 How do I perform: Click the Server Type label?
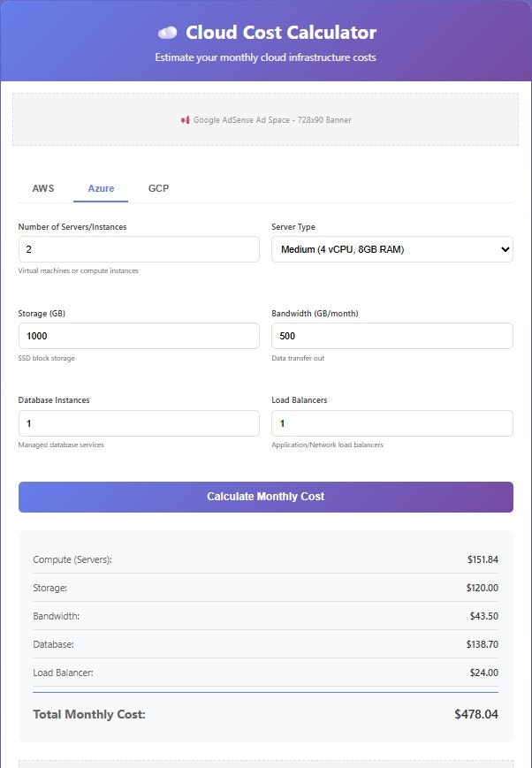tap(293, 227)
